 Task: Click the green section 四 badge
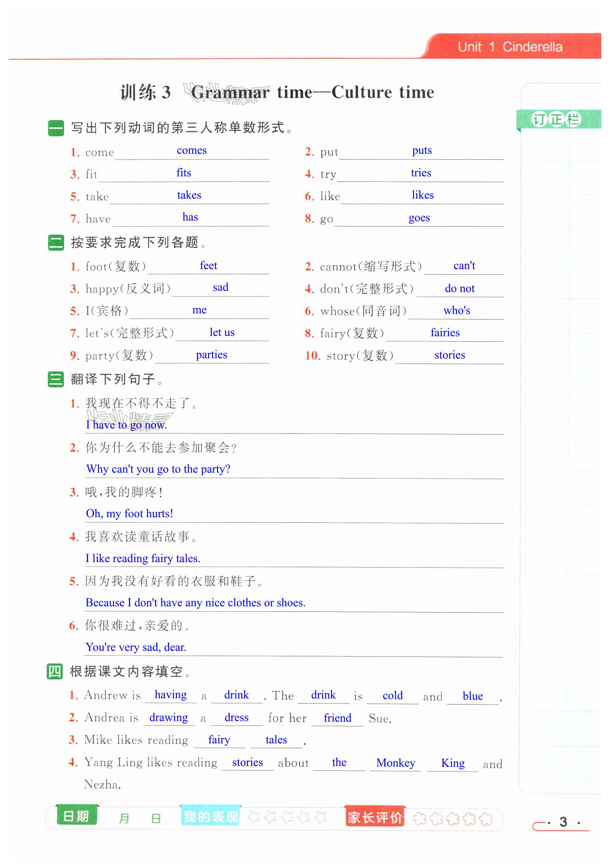(55, 672)
